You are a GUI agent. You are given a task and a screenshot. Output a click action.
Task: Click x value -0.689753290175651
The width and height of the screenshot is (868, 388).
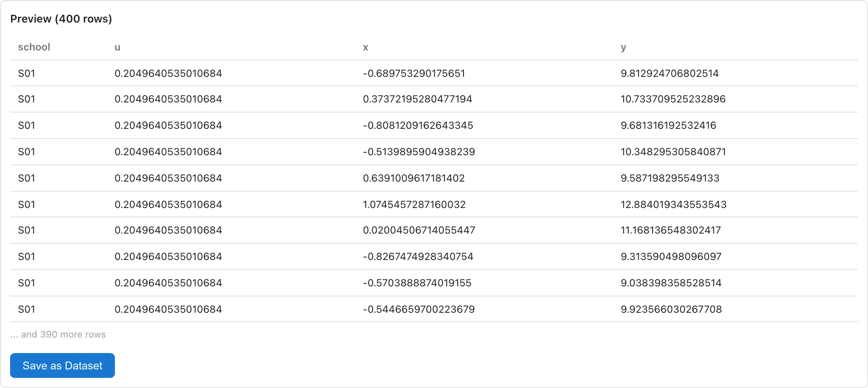[x=414, y=73]
